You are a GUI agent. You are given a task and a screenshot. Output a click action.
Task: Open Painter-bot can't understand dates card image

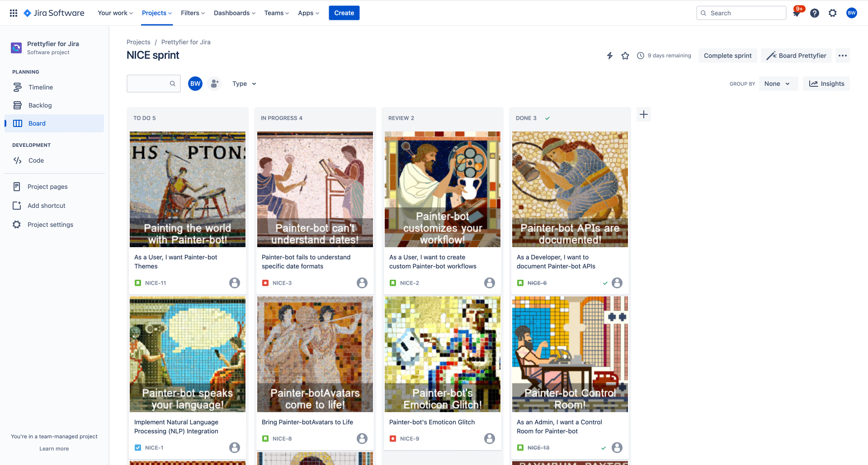(x=315, y=189)
